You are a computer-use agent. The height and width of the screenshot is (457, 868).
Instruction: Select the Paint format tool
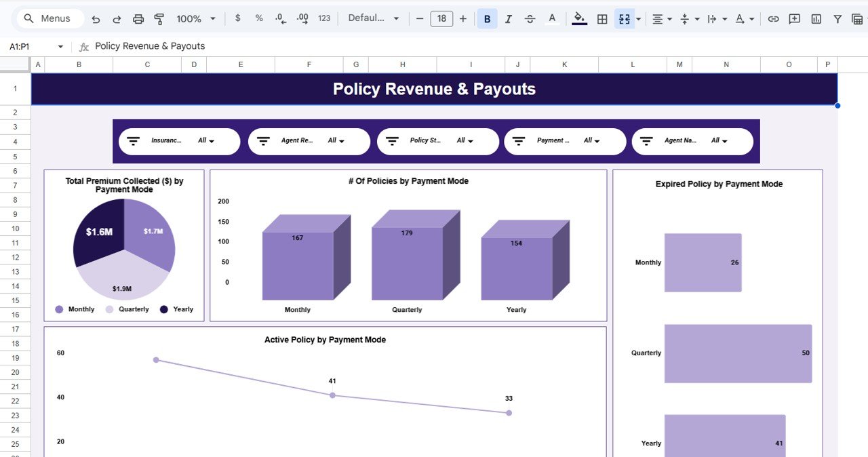[159, 18]
